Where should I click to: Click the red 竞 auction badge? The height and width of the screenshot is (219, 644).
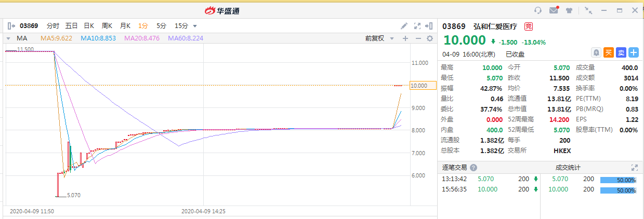[528, 26]
